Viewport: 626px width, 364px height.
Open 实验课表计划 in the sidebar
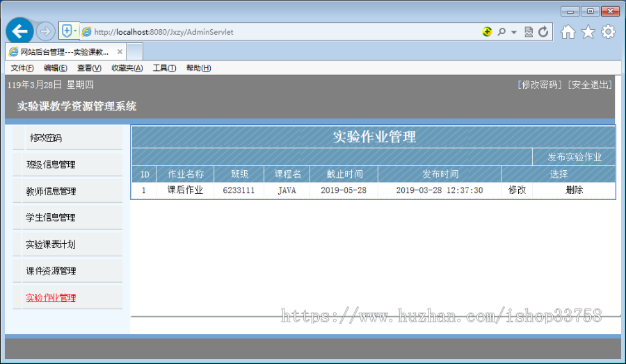pyautogui.click(x=51, y=245)
